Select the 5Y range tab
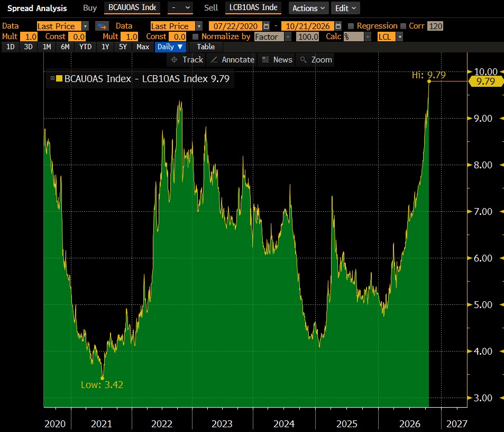 [x=123, y=47]
